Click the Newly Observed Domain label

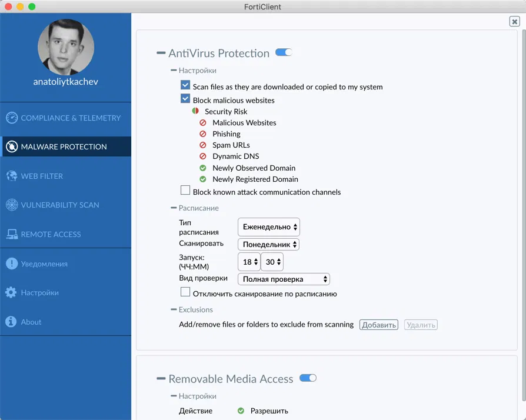point(254,168)
